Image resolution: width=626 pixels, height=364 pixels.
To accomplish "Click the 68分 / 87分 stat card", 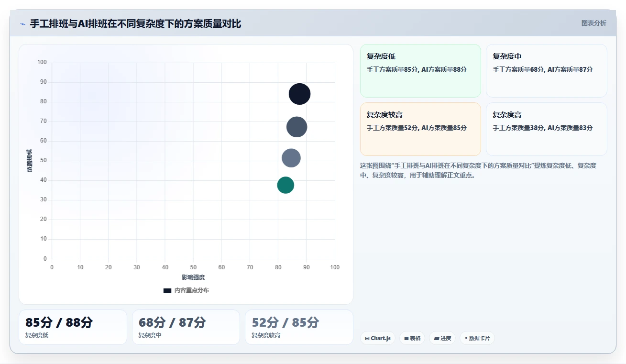I will (186, 327).
